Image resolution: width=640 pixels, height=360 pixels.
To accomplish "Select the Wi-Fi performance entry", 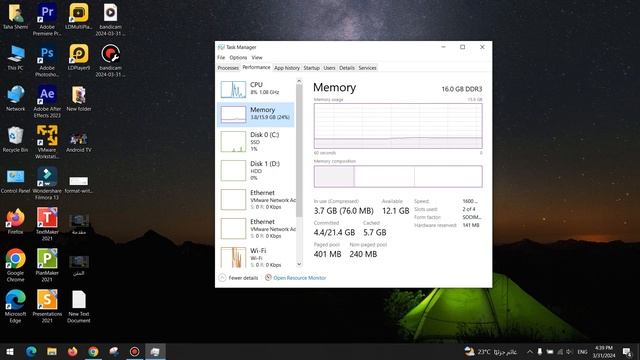I will click(x=256, y=257).
